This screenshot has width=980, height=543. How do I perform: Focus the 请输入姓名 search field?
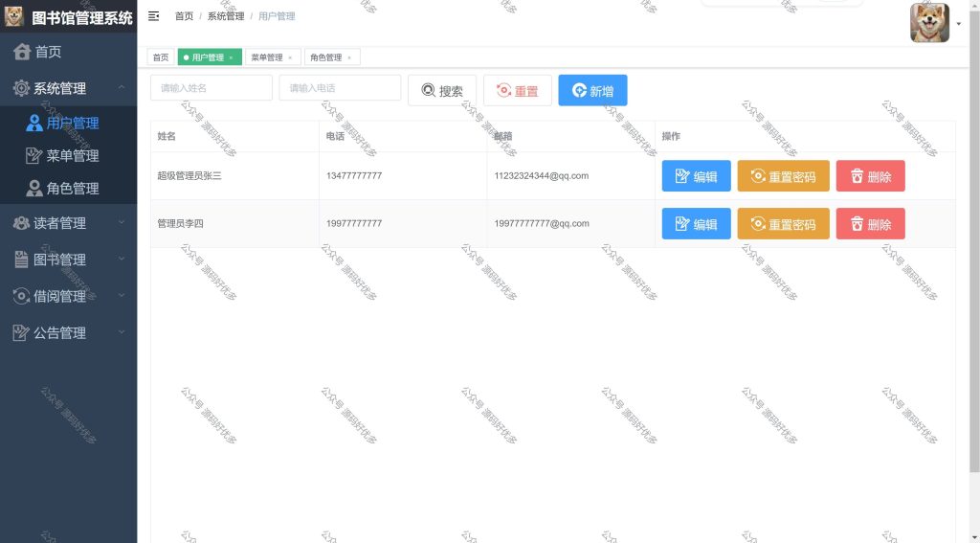[212, 87]
